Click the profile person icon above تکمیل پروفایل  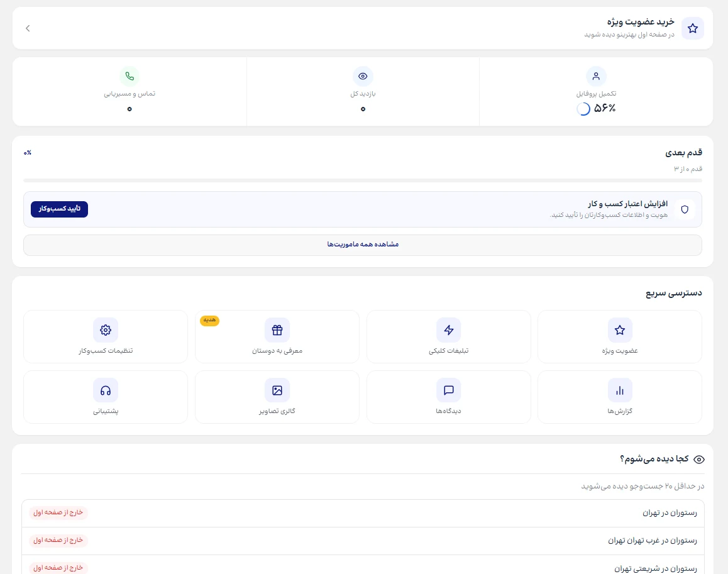point(596,76)
